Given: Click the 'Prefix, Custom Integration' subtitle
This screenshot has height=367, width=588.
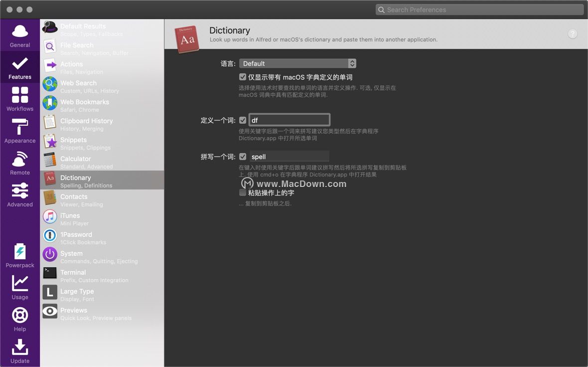Looking at the screenshot, I should click(x=95, y=280).
